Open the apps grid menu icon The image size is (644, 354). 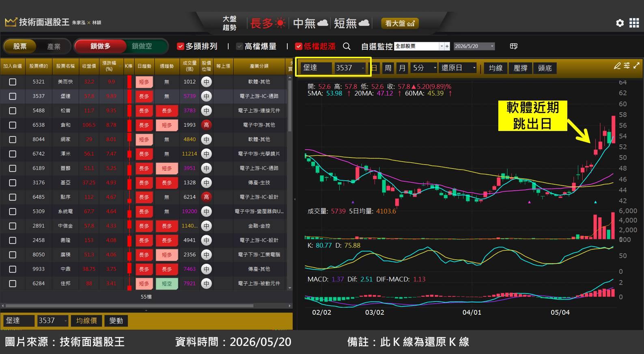point(634,23)
